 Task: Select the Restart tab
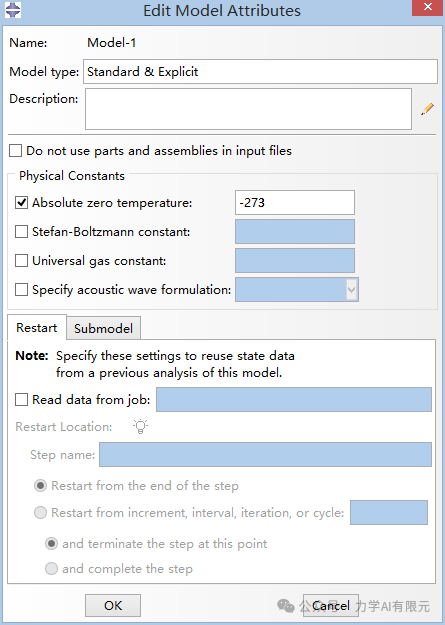tap(37, 328)
